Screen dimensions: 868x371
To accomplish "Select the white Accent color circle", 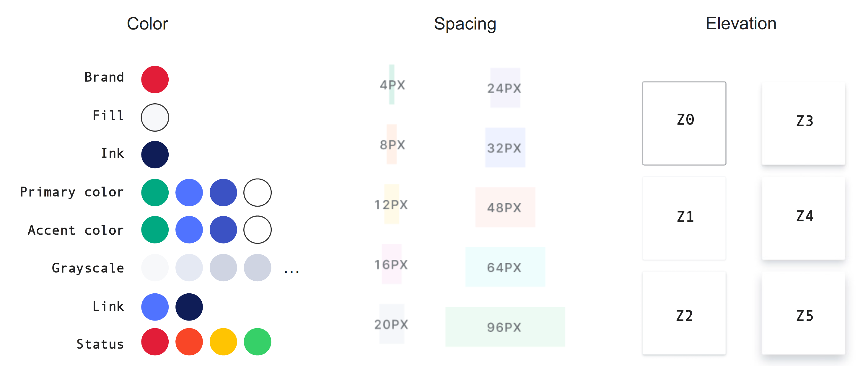I will pyautogui.click(x=258, y=230).
